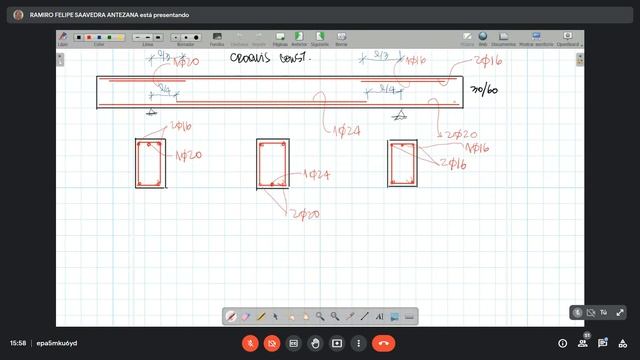The height and width of the screenshot is (360, 640).
Task: Select the zoom out magnifier tool
Action: pyautogui.click(x=335, y=316)
